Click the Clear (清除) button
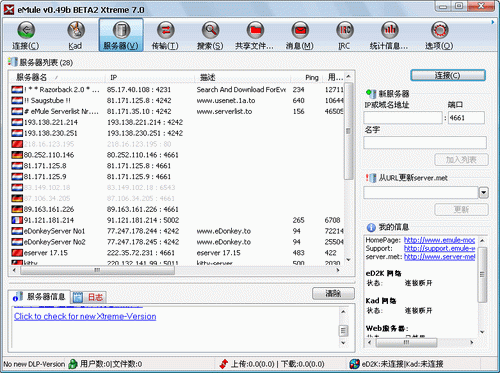Image resolution: width=500 pixels, height=373 pixels. (x=333, y=293)
